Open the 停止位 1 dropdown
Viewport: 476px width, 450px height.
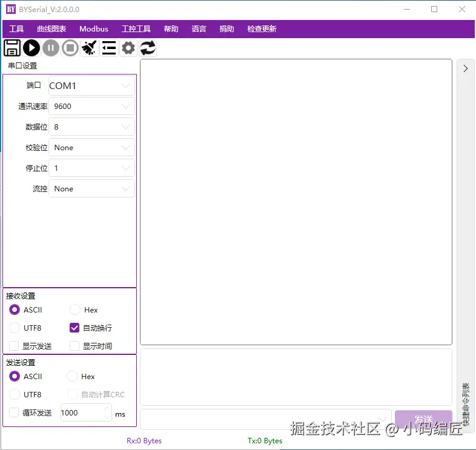pyautogui.click(x=91, y=168)
